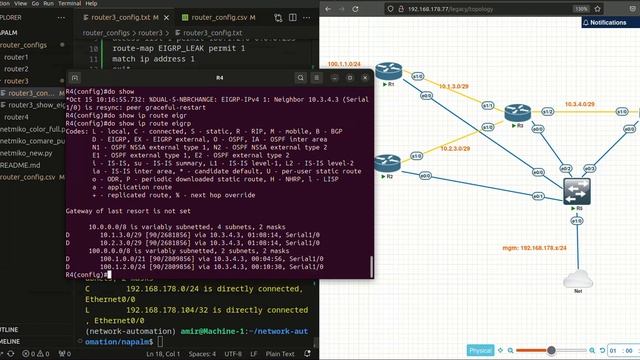Switch to the router3_config.txt editor tab
Viewport: 640px width, 360px height.
[121, 18]
